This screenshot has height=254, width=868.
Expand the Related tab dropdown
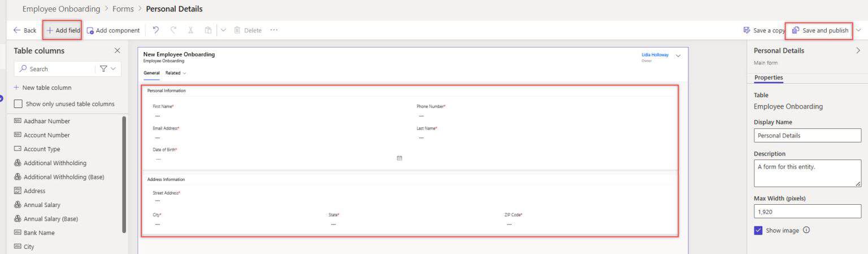pos(176,73)
